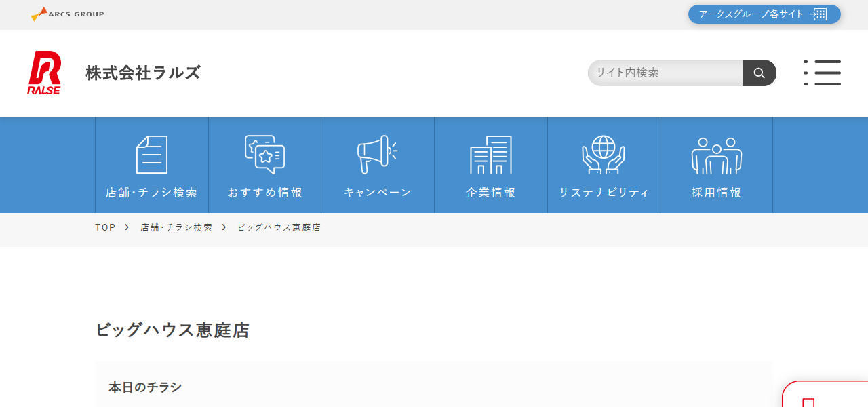The image size is (868, 407).
Task: Click the ビッグハウス恵庭店 breadcrumb text
Action: [279, 227]
